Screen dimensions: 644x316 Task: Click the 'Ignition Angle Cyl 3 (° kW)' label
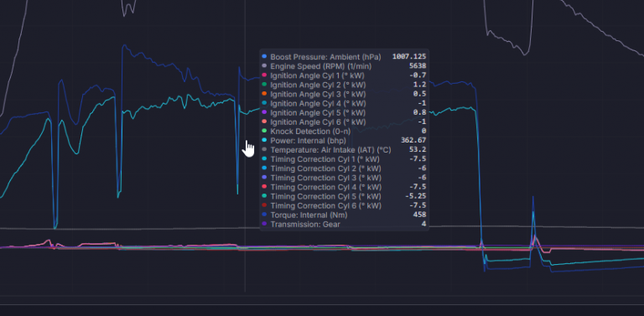[x=318, y=94]
